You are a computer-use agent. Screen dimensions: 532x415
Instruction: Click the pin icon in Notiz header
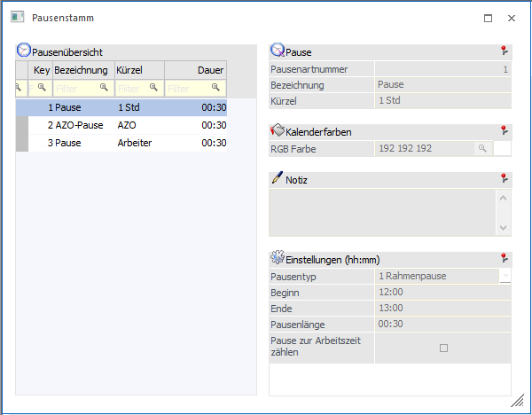pos(505,179)
